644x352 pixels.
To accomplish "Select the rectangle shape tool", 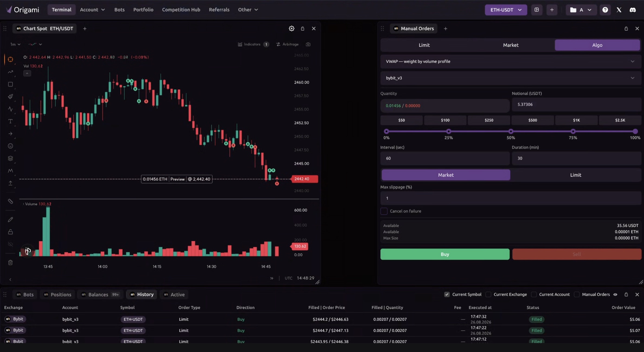I will [x=10, y=84].
